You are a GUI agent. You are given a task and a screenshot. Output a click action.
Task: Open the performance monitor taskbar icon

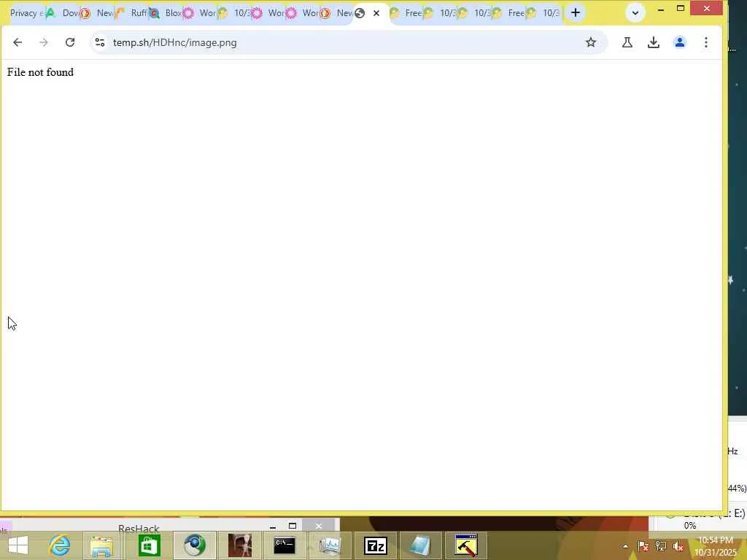click(330, 545)
